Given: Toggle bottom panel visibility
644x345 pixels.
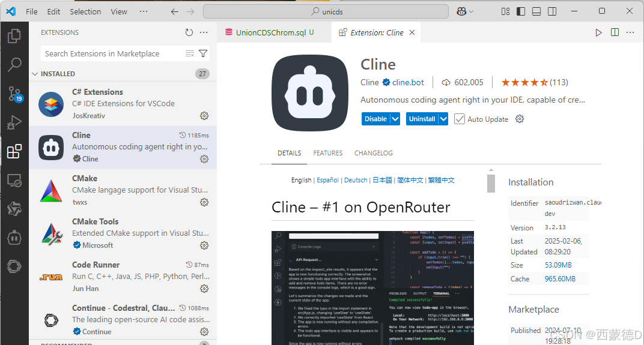Looking at the screenshot, I should pos(536,11).
